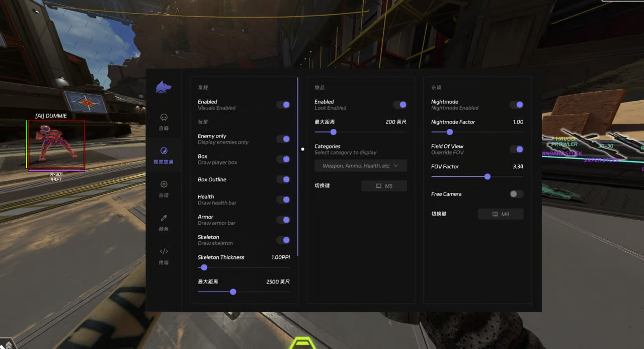Click the FOV Factor slider handle

tap(487, 177)
